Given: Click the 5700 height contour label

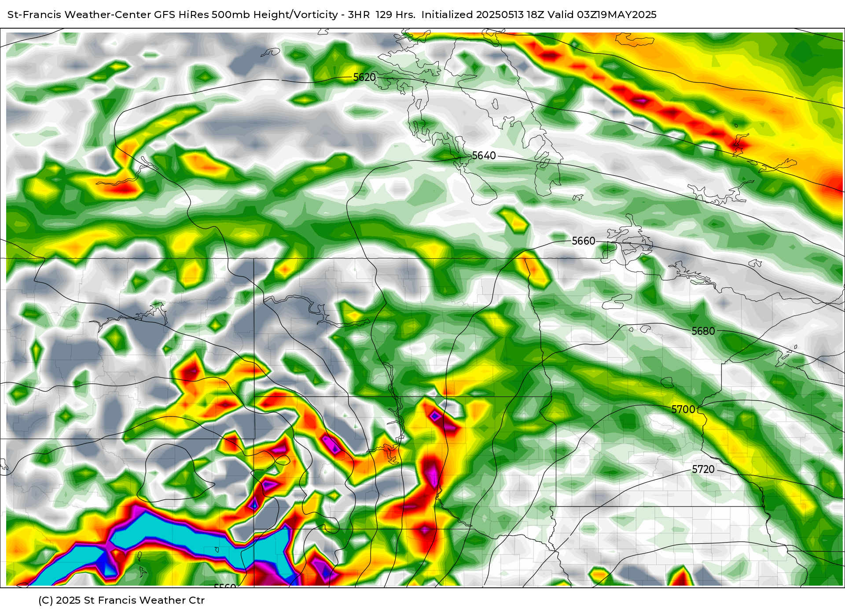Looking at the screenshot, I should pyautogui.click(x=683, y=410).
